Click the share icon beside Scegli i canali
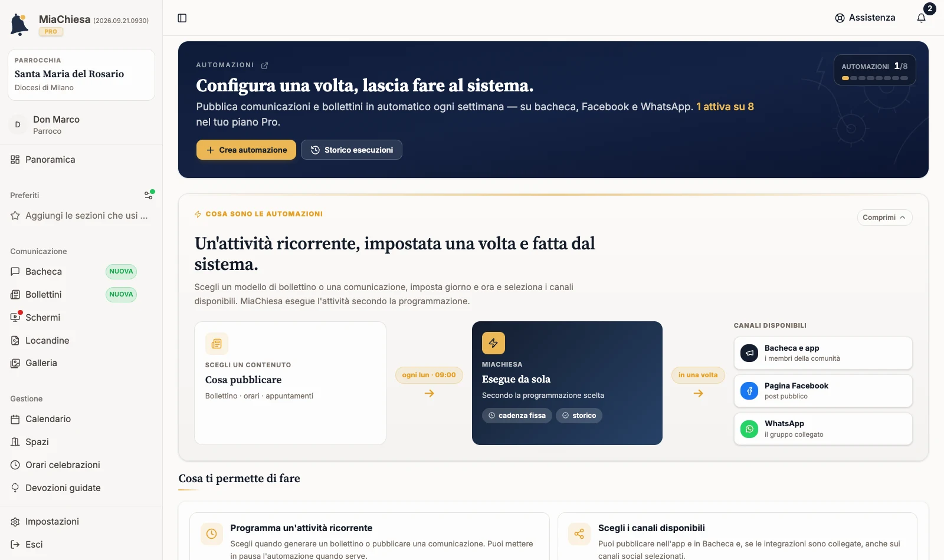This screenshot has height=560, width=944. click(x=579, y=534)
